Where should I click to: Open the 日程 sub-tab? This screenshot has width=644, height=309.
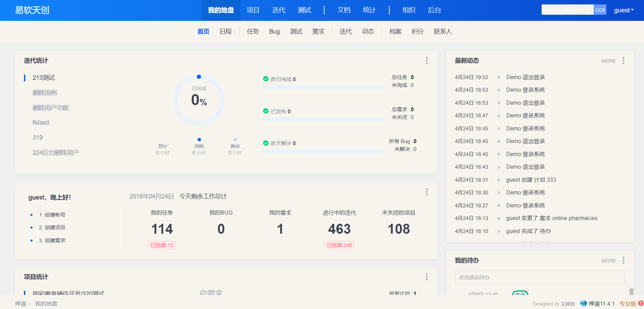[x=226, y=31]
